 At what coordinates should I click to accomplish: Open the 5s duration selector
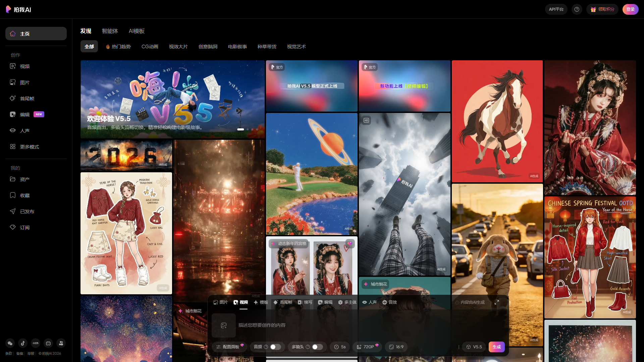[340, 347]
